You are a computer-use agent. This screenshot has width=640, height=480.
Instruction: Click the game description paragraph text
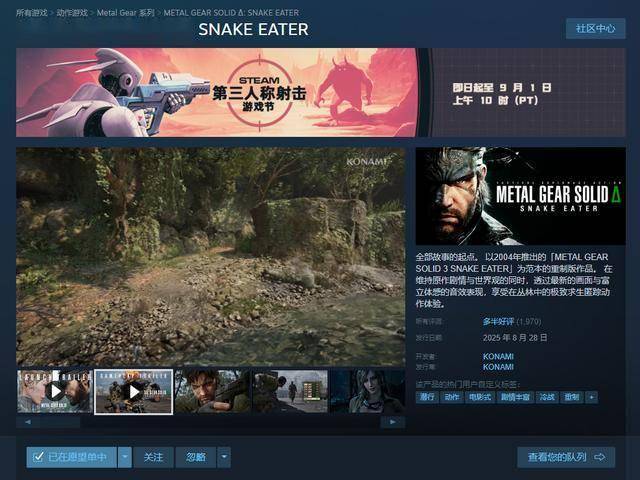click(x=514, y=280)
